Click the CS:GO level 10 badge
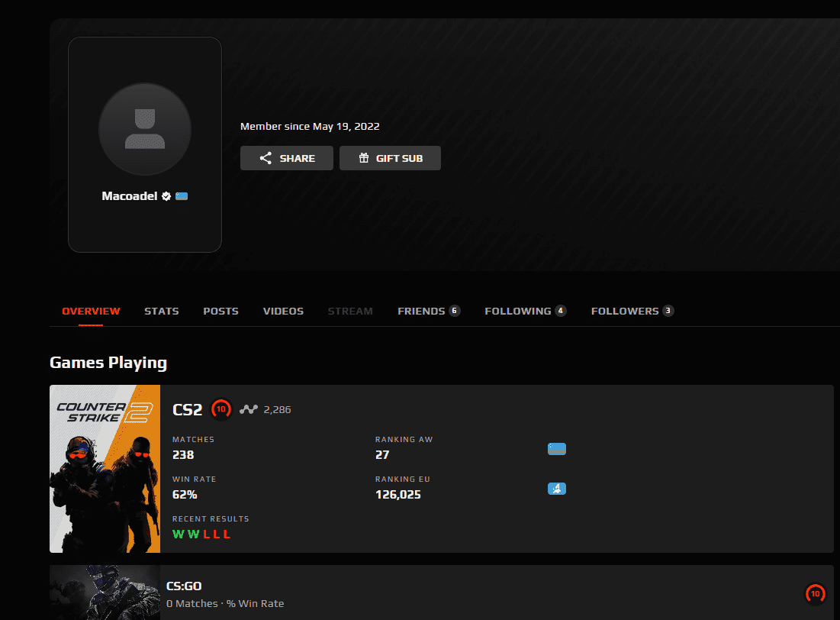The image size is (840, 620). 815,593
